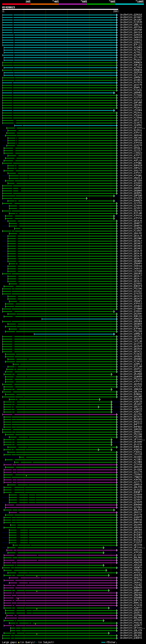The image size is (146, 644).
Task: Select UniRef100_Q4JGN7 in the hit list
Action: 131,20
